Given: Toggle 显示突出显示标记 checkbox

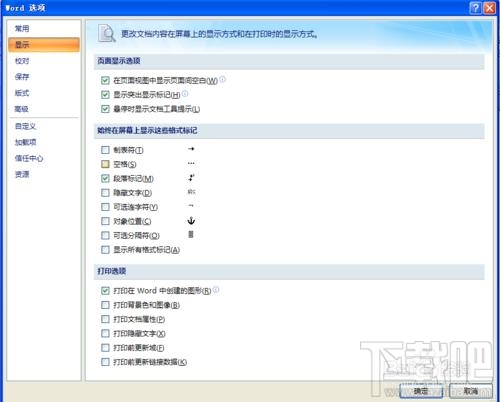Looking at the screenshot, I should 105,95.
